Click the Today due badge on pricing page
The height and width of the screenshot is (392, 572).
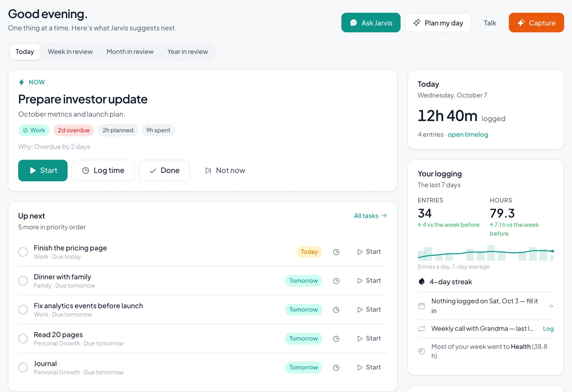click(x=309, y=252)
